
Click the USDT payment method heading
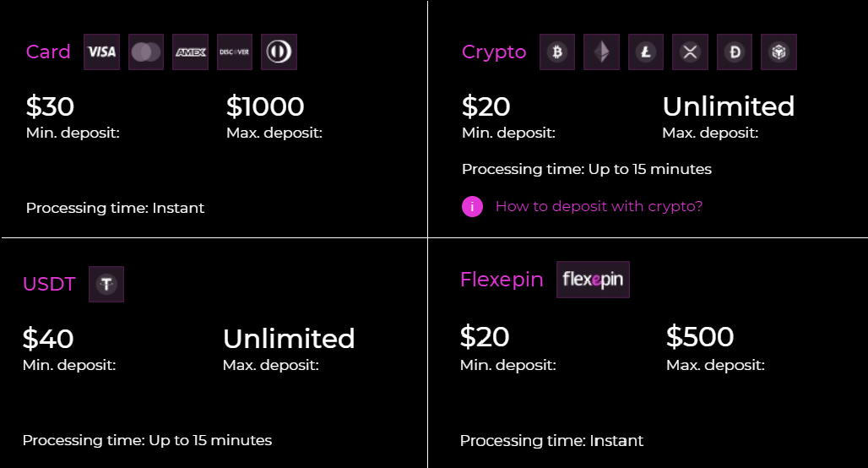pyautogui.click(x=49, y=284)
